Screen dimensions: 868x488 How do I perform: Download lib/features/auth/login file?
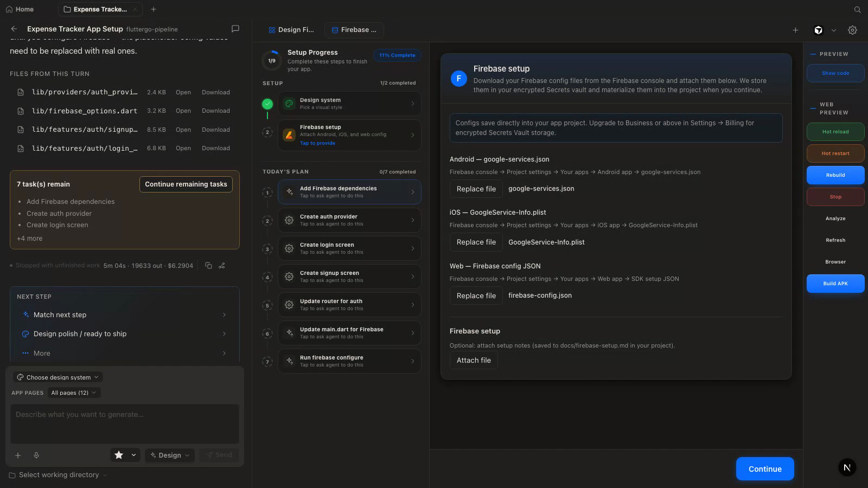click(x=215, y=148)
